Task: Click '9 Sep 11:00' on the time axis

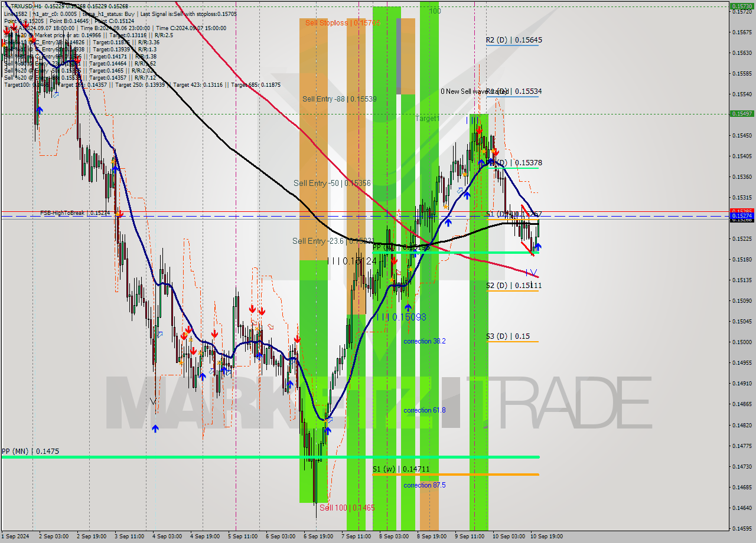Action: click(470, 537)
